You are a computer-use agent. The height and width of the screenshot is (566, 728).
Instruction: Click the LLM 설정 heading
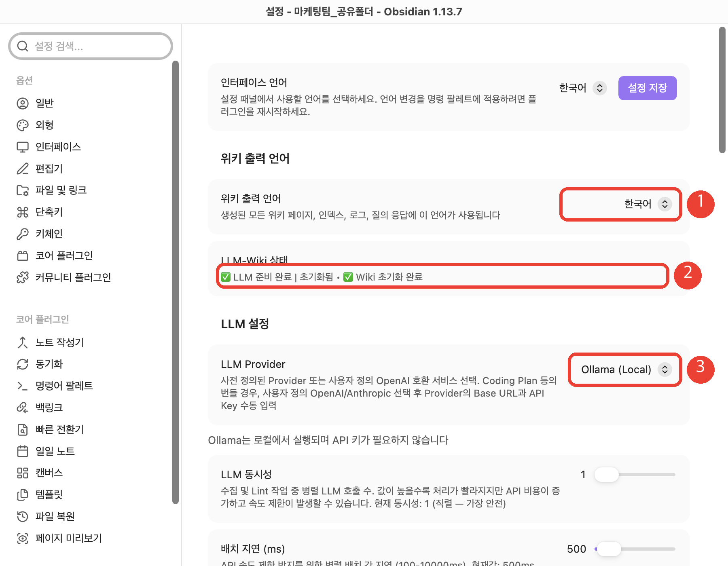pyautogui.click(x=245, y=324)
